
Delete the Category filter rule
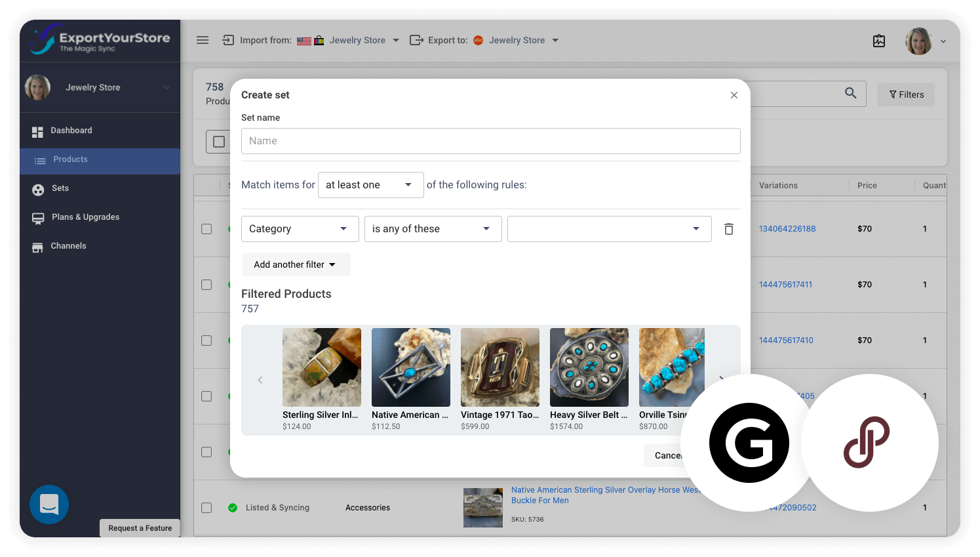729,229
